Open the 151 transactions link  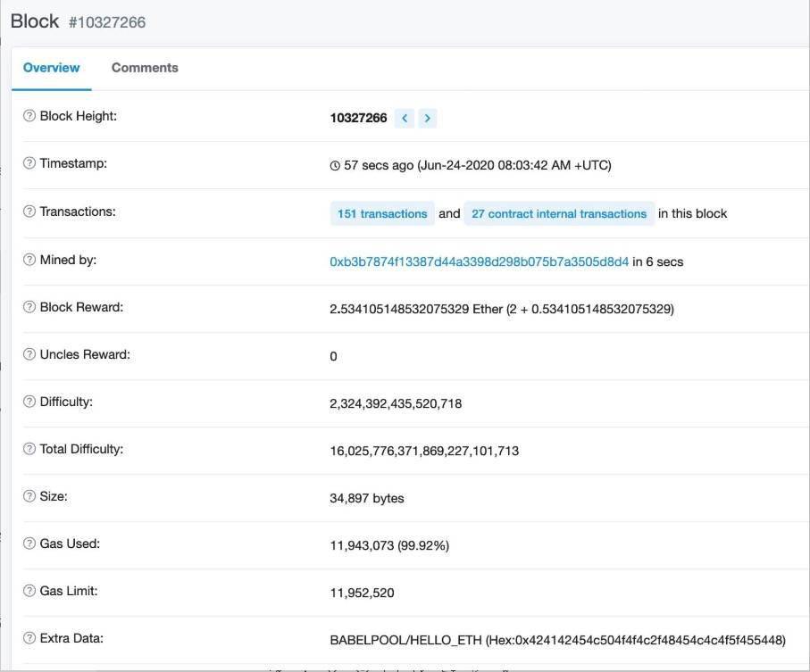pos(381,214)
